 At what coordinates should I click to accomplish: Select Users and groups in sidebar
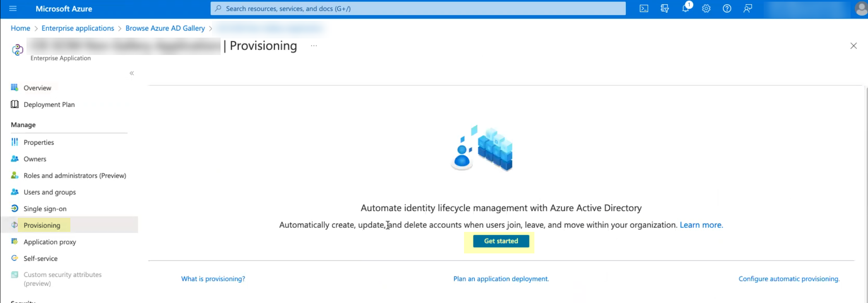[x=50, y=192]
